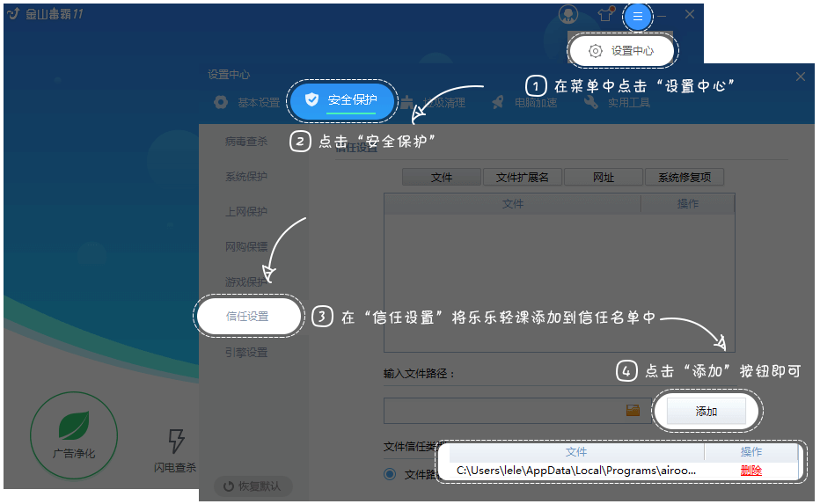Switch to the 安全保护 tab
The width and height of the screenshot is (820, 504).
(342, 100)
